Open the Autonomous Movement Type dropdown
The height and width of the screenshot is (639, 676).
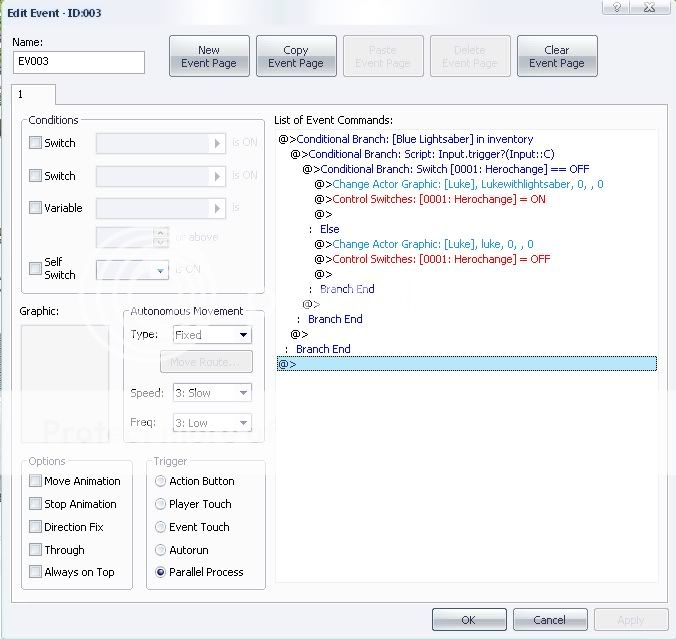point(212,335)
